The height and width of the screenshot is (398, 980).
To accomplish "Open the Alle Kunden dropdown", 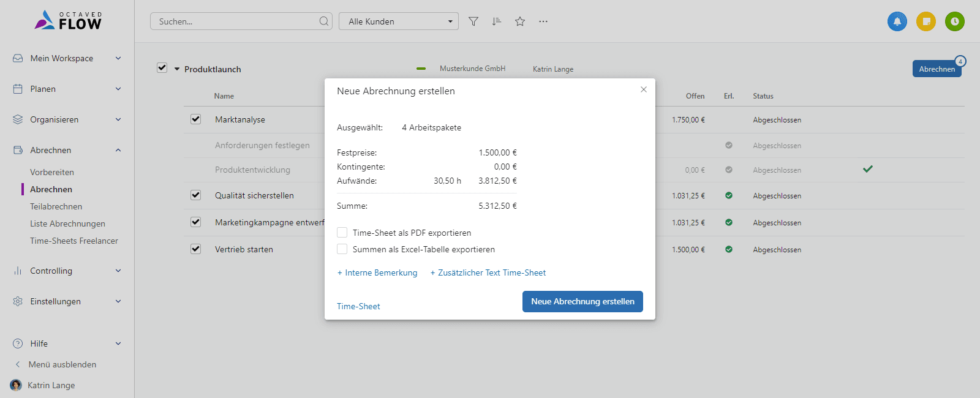I will [x=399, y=21].
